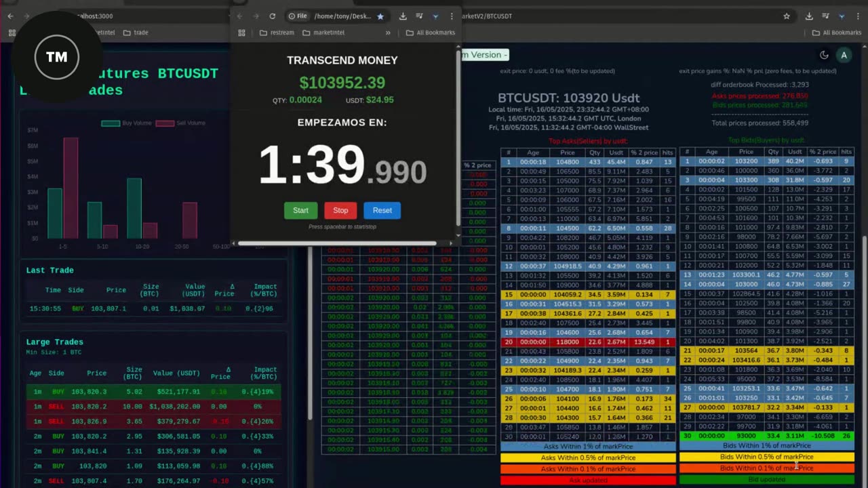Open All Bookmarks in the timer window
The width and height of the screenshot is (868, 488).
[430, 33]
